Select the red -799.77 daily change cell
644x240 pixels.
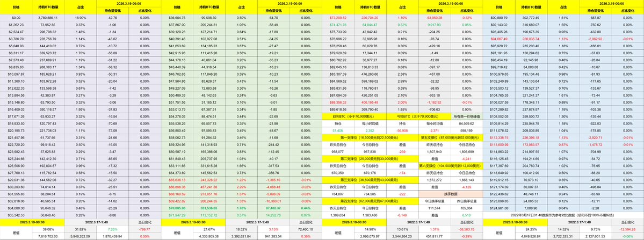point(145,228)
